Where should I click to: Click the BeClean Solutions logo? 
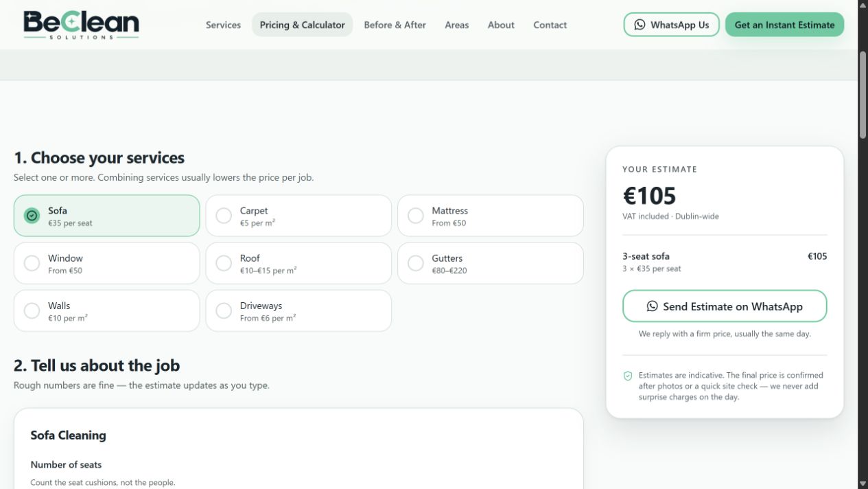point(81,25)
